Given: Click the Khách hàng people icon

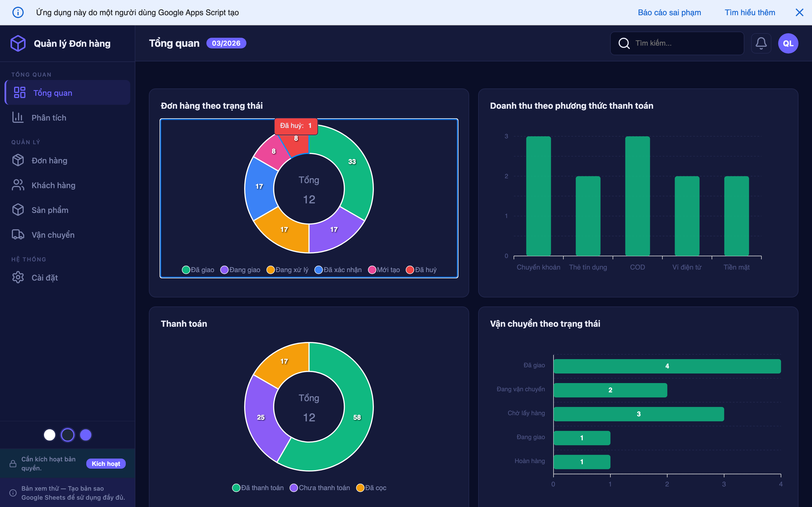Looking at the screenshot, I should 18,185.
